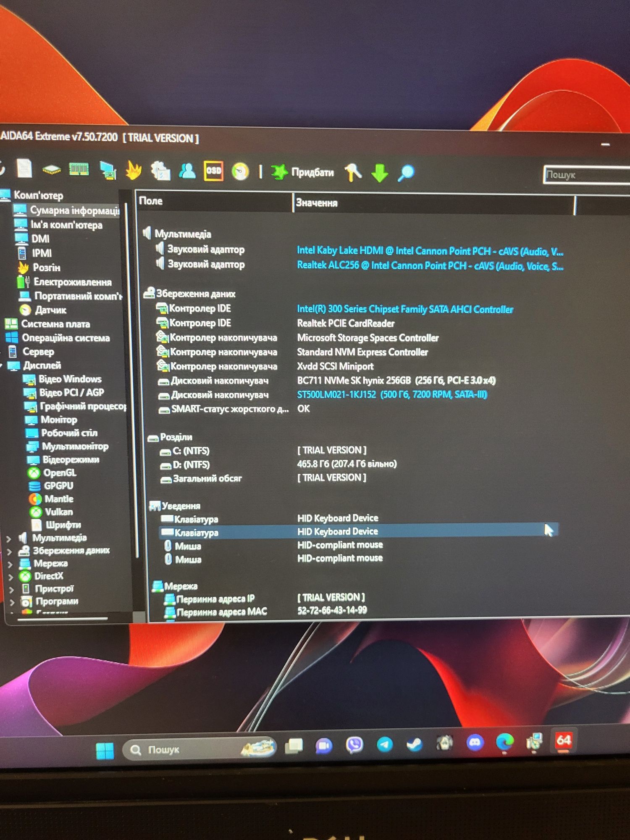Select the Realtek PCIE CardReader value

coord(346,323)
